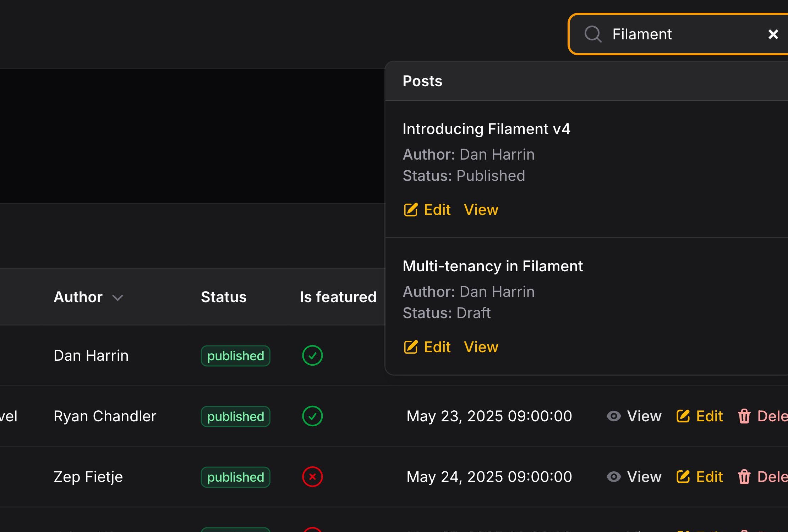This screenshot has height=532, width=788.
Task: Open View link for Multi-tenancy in Filament
Action: [481, 347]
